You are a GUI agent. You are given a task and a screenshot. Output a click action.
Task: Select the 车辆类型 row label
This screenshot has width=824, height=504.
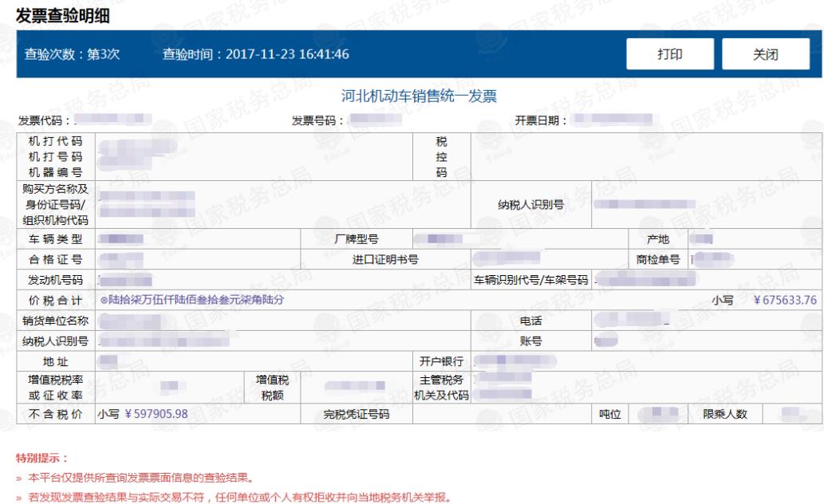pos(56,239)
